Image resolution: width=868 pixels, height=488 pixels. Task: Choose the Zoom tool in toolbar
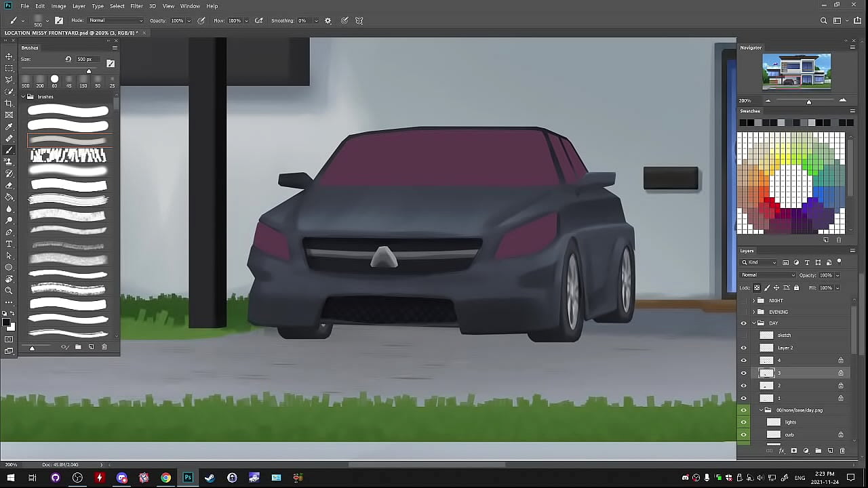[9, 291]
